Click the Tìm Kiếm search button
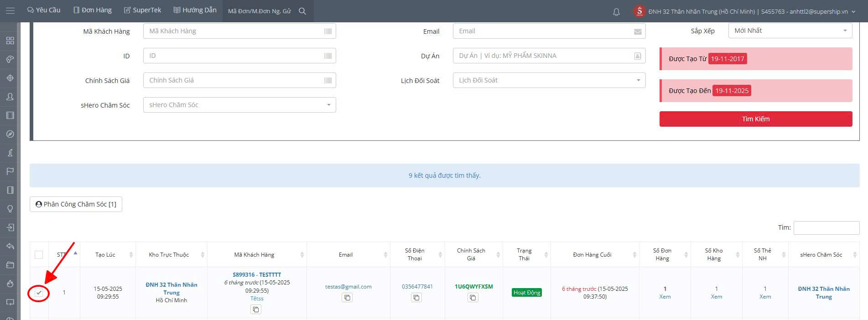The height and width of the screenshot is (320, 868). 756,119
